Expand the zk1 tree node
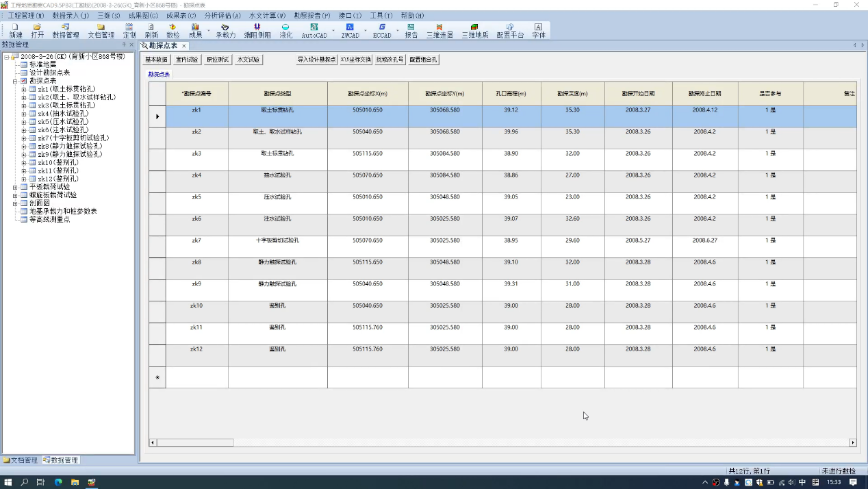 (24, 89)
